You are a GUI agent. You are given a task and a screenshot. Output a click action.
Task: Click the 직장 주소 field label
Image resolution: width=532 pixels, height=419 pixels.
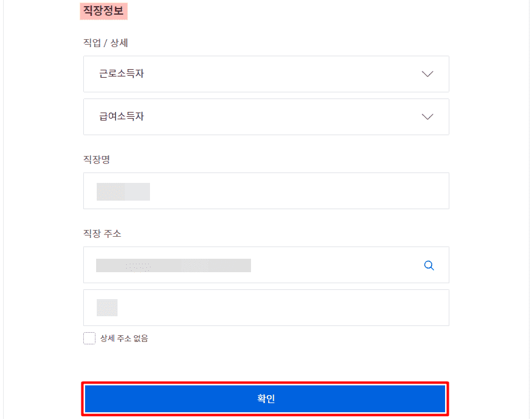pyautogui.click(x=102, y=234)
